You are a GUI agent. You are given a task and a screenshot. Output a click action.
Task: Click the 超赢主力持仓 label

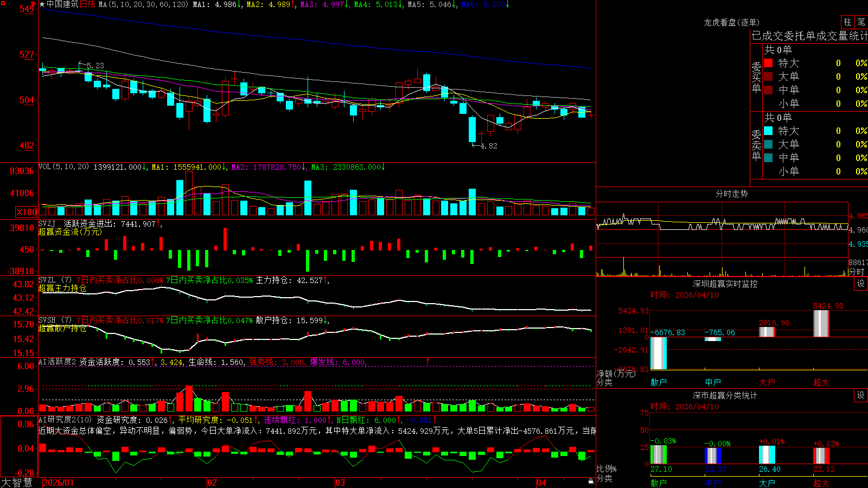(62, 288)
